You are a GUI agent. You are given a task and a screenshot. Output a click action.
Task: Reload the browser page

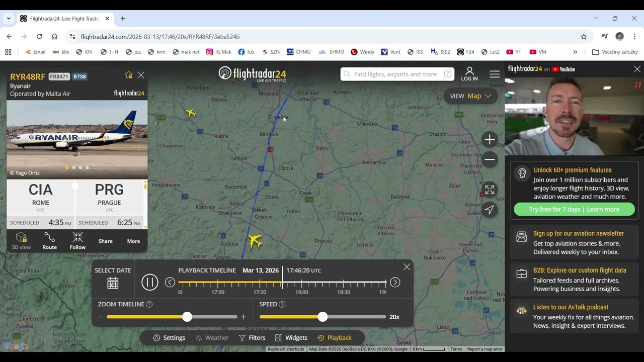pyautogui.click(x=39, y=37)
